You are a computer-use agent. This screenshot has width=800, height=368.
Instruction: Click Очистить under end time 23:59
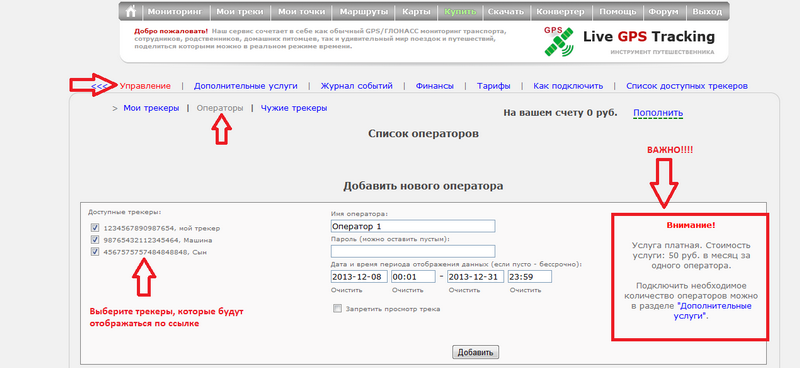(525, 290)
